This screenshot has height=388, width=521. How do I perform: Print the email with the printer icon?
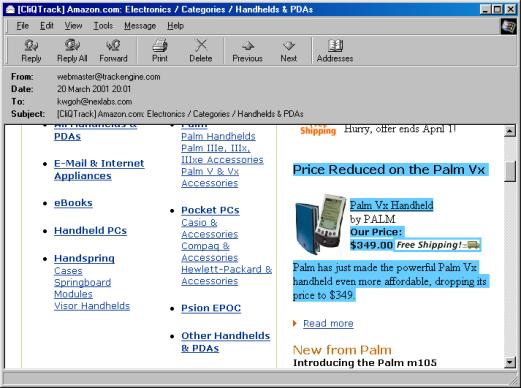click(160, 51)
